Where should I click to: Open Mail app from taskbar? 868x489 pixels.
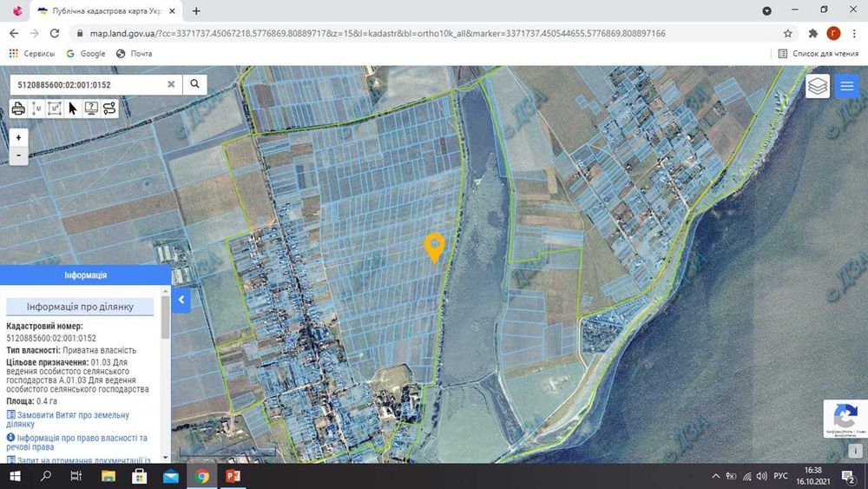(170, 476)
